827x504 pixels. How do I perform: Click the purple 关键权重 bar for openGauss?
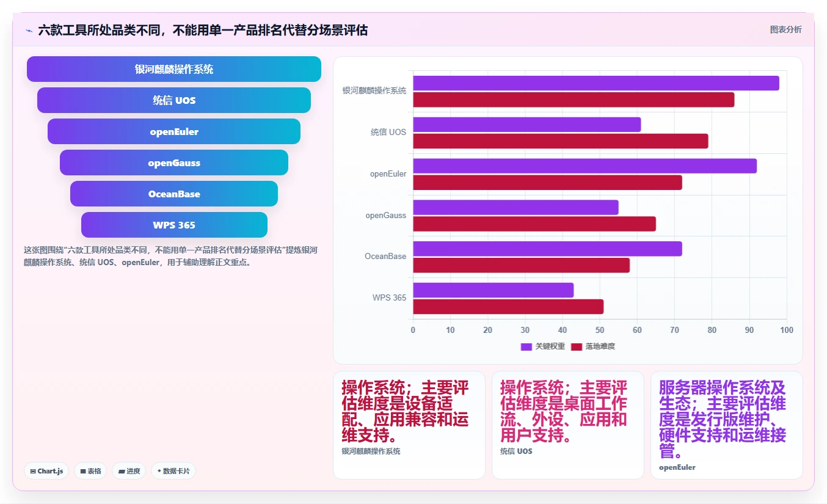(516, 207)
